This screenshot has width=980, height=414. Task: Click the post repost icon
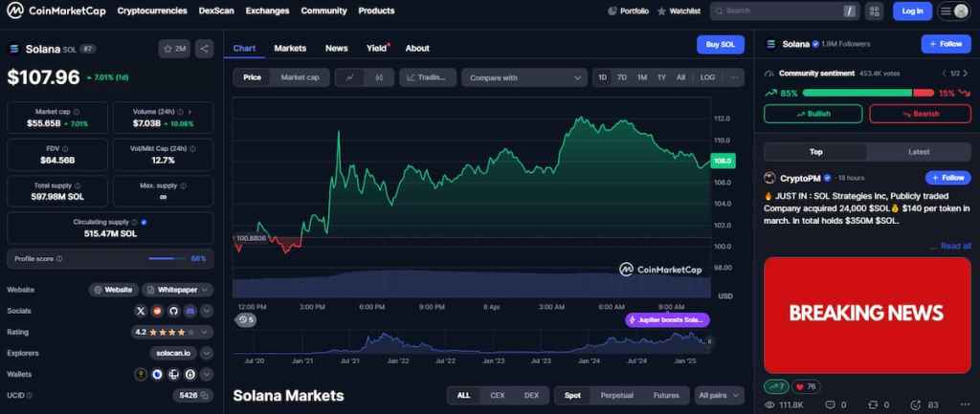pyautogui.click(x=873, y=405)
